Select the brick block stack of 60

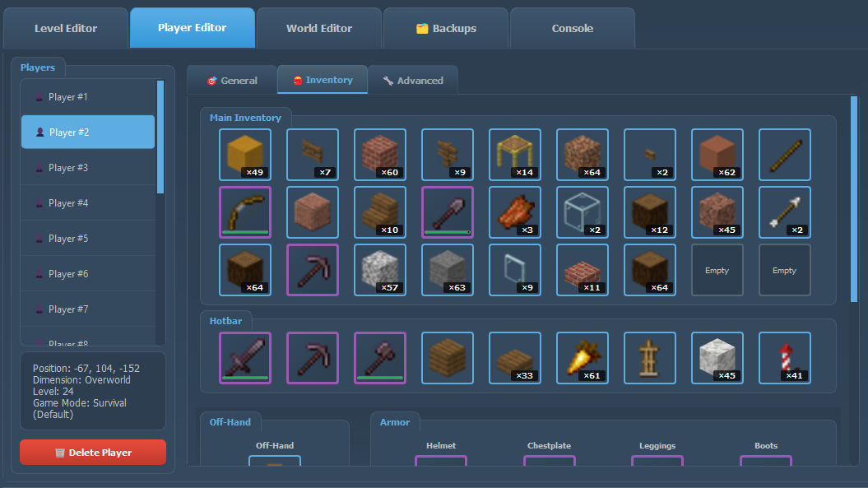pos(380,155)
